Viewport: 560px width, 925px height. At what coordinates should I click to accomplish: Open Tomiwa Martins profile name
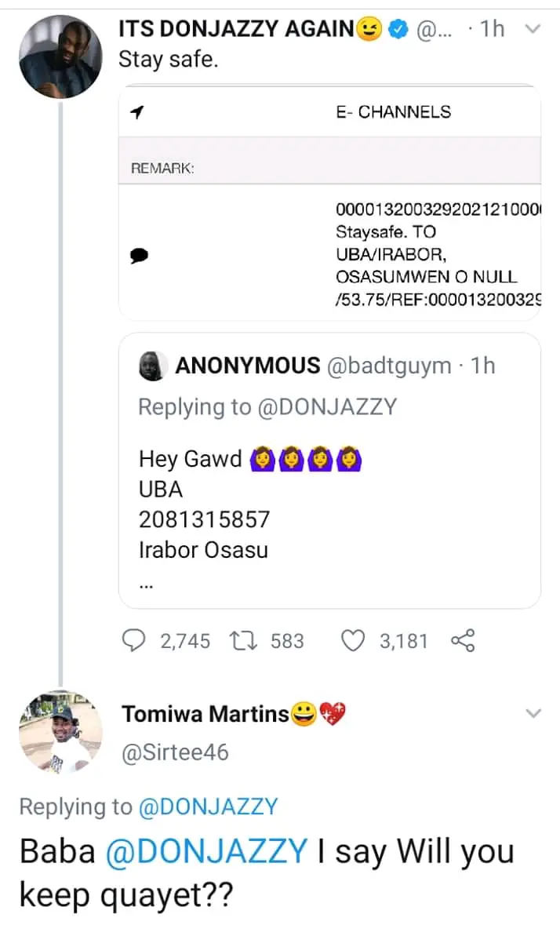pyautogui.click(x=205, y=714)
